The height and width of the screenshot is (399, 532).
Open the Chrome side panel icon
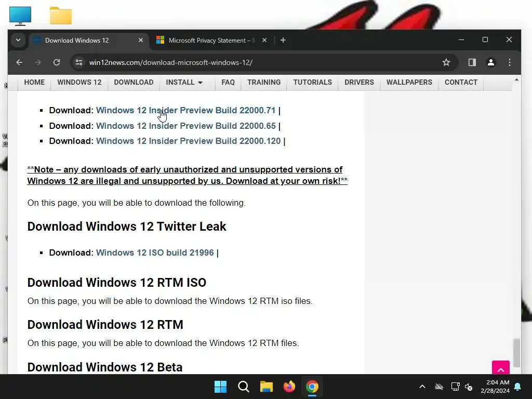point(472,62)
